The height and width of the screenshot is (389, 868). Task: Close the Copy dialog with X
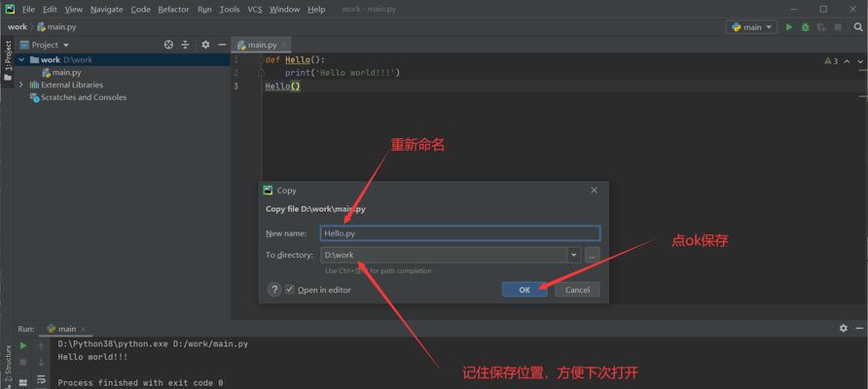click(x=594, y=191)
